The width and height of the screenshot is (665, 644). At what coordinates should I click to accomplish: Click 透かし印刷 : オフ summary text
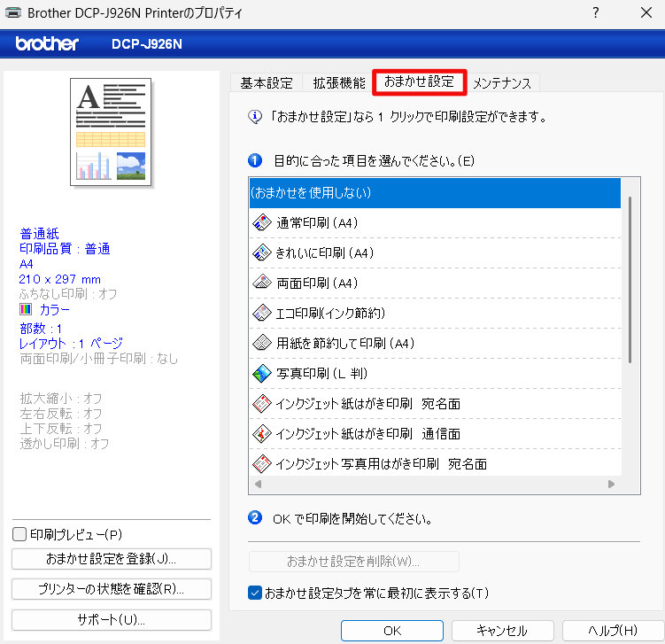[65, 443]
